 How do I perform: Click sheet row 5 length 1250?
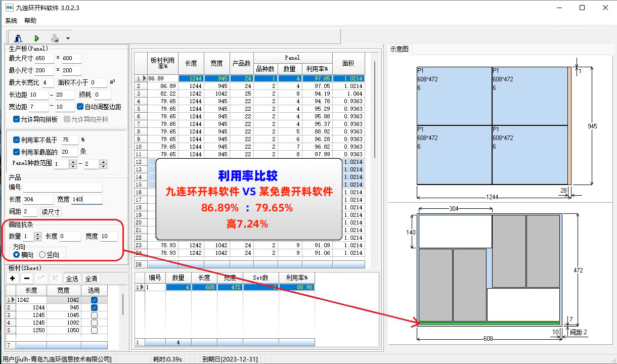click(x=31, y=330)
